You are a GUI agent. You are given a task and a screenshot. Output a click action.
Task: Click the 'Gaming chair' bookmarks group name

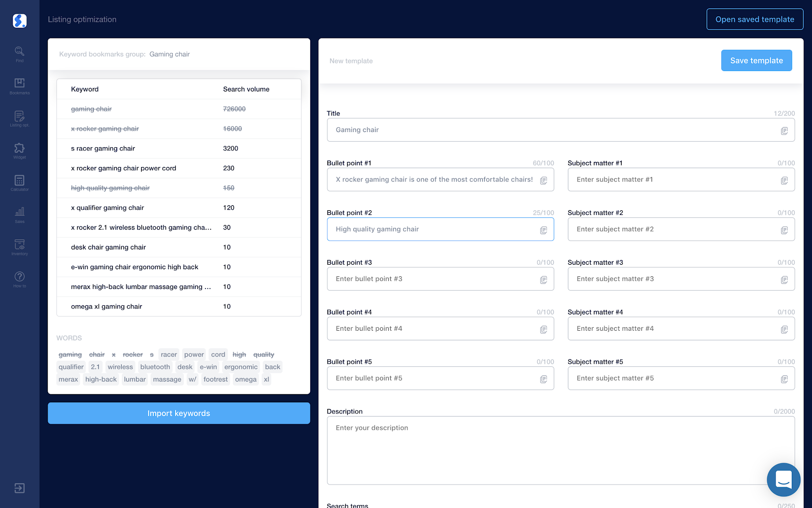[170, 54]
